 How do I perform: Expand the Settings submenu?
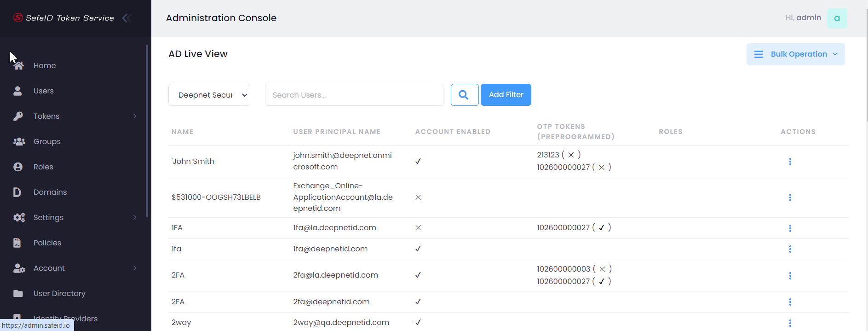click(135, 218)
